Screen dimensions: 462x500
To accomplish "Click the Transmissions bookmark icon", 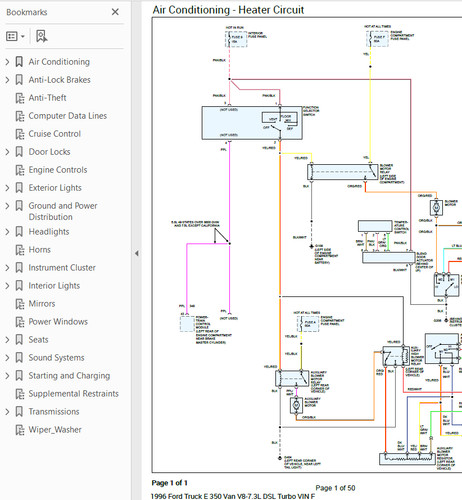I will pos(19,412).
